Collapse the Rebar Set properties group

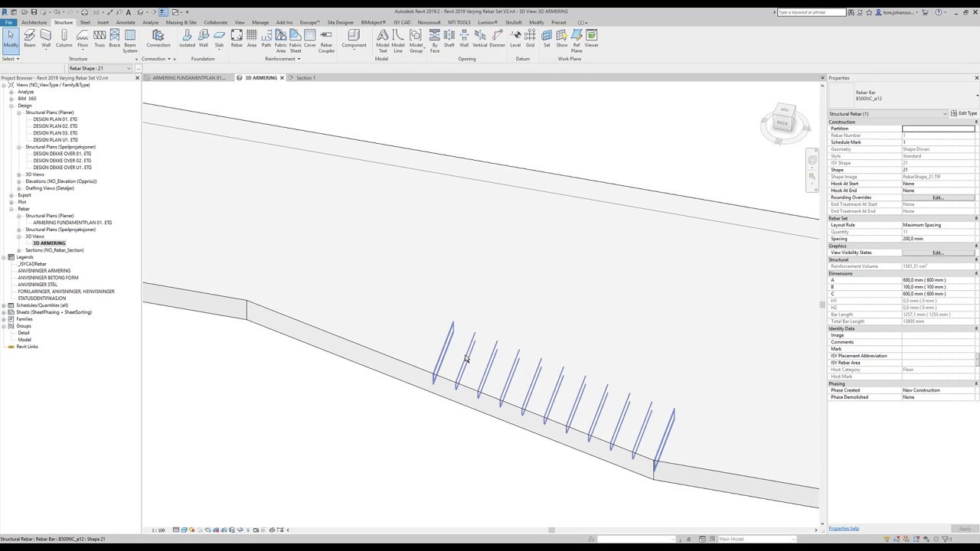(x=975, y=218)
